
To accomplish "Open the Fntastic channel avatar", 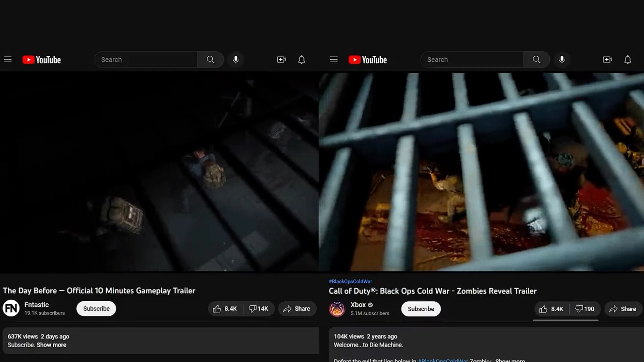I will pos(11,308).
